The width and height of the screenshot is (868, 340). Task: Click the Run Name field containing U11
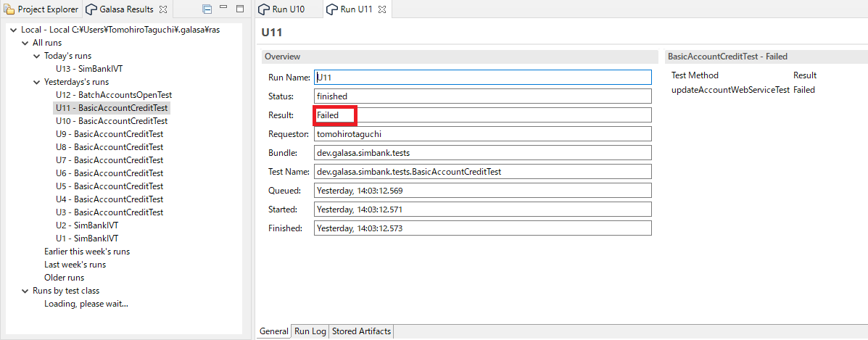pyautogui.click(x=483, y=77)
